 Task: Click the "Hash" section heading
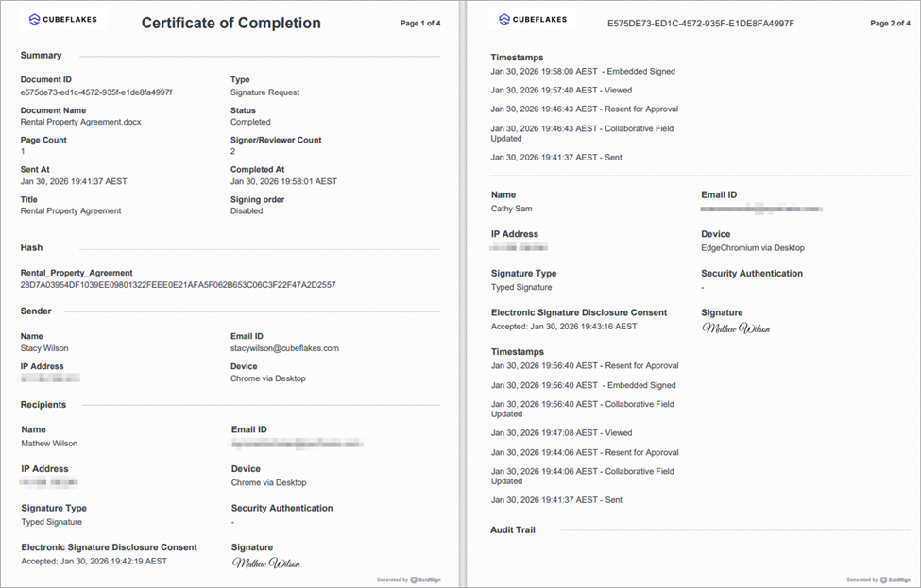click(32, 247)
